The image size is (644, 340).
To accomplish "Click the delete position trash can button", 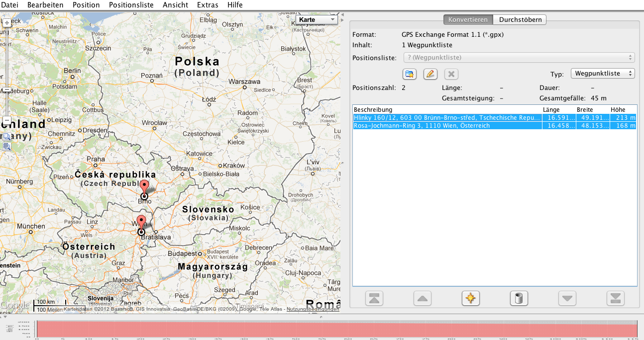I will click(x=519, y=298).
